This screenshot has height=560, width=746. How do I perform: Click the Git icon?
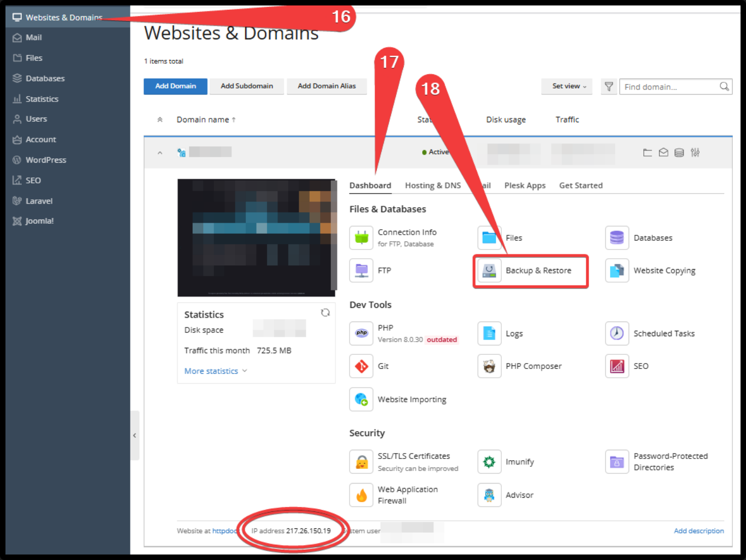click(362, 366)
